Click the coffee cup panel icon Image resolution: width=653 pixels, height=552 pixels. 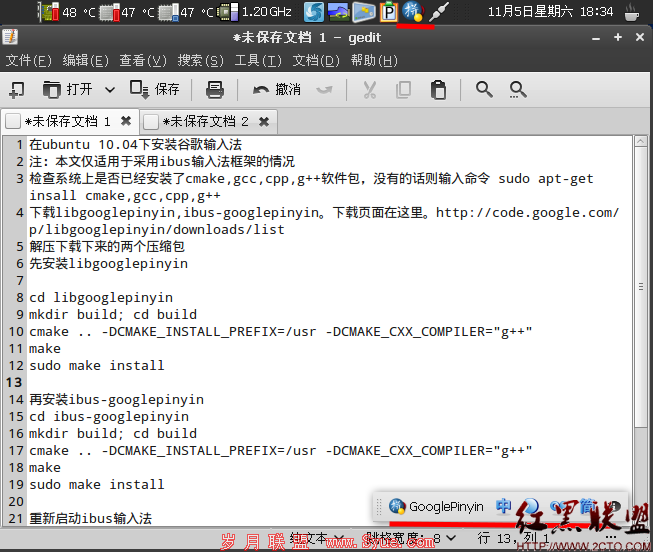(631, 12)
